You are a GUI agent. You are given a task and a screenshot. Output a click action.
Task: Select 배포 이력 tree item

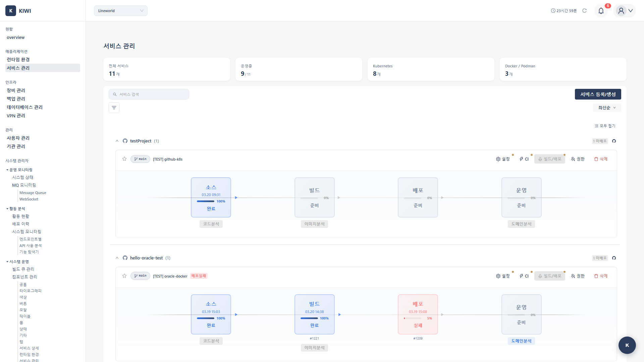(x=21, y=224)
